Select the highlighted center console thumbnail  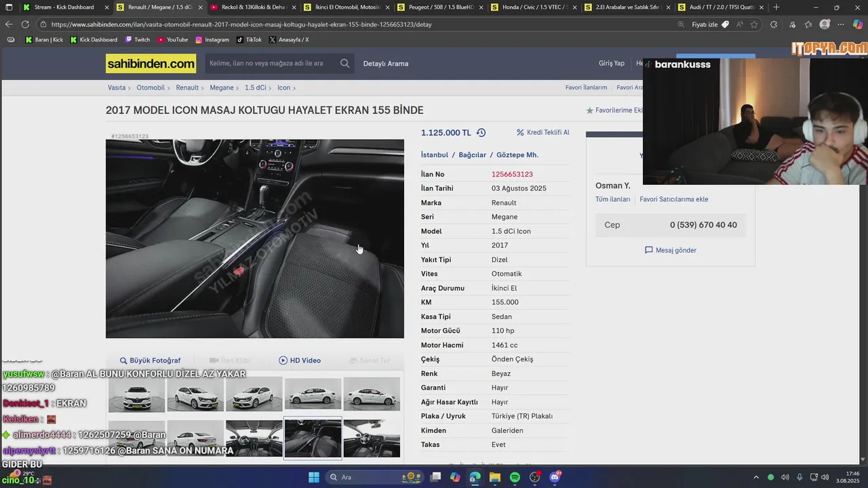coord(313,439)
